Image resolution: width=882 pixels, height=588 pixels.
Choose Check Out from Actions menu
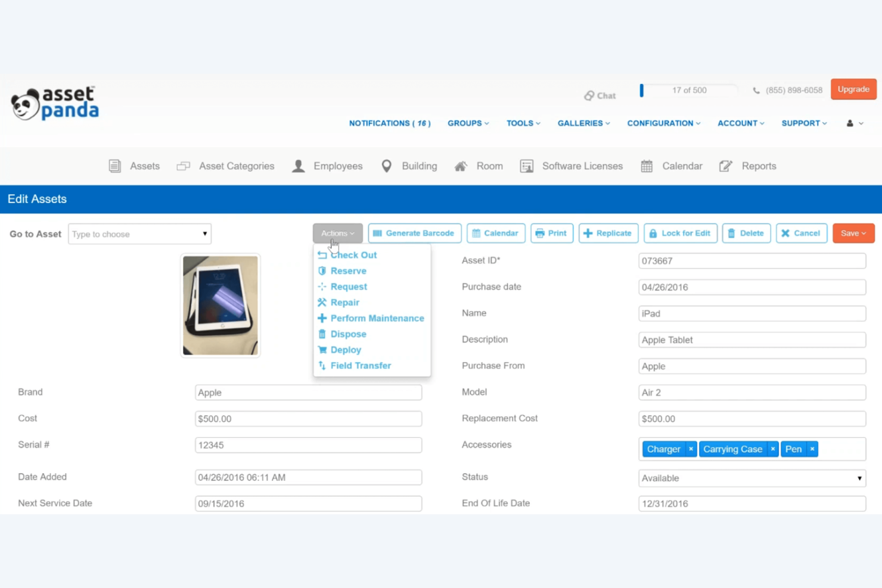[353, 255]
